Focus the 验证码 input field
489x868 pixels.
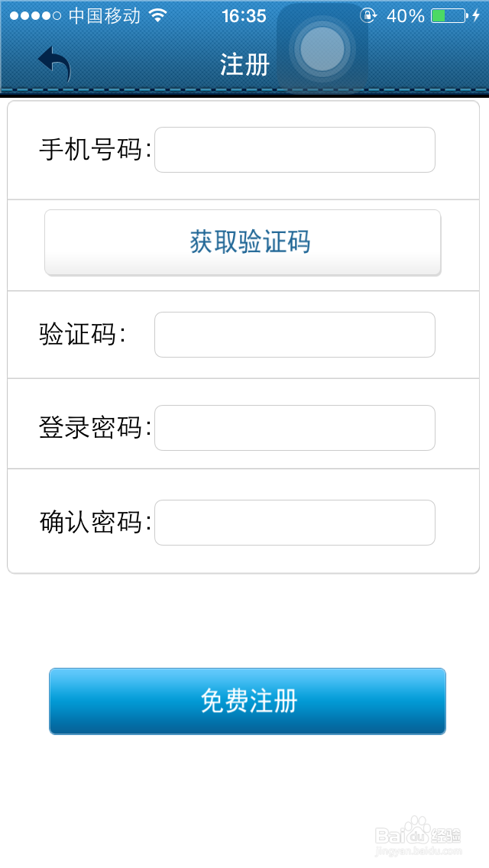(x=295, y=335)
